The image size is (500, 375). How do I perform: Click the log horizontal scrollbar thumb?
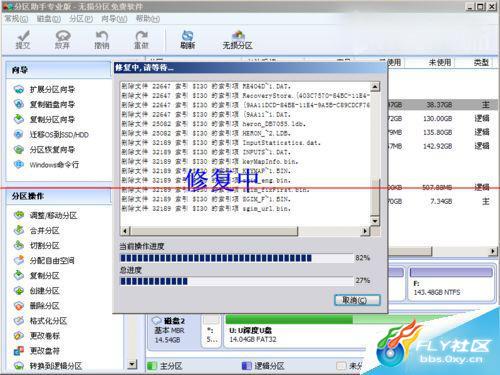coord(213,231)
